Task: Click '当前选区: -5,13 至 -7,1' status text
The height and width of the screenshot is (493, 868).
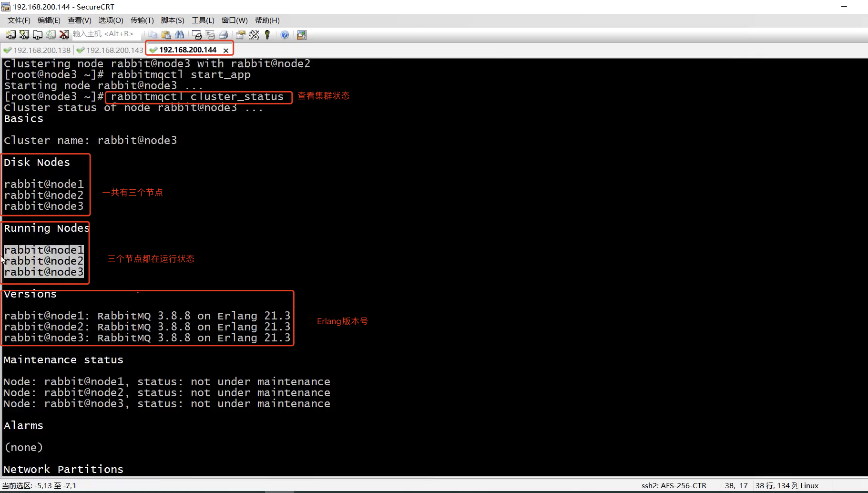Action: click(x=39, y=485)
